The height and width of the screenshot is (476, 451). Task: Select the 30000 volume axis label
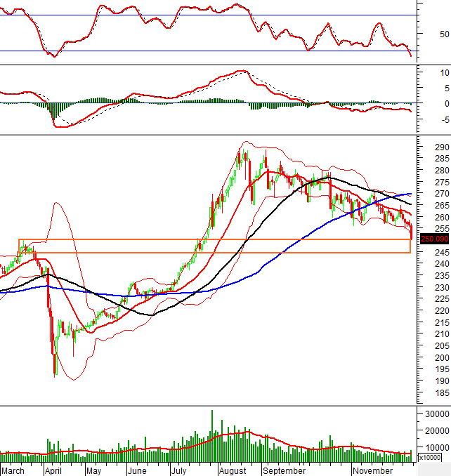pos(436,414)
